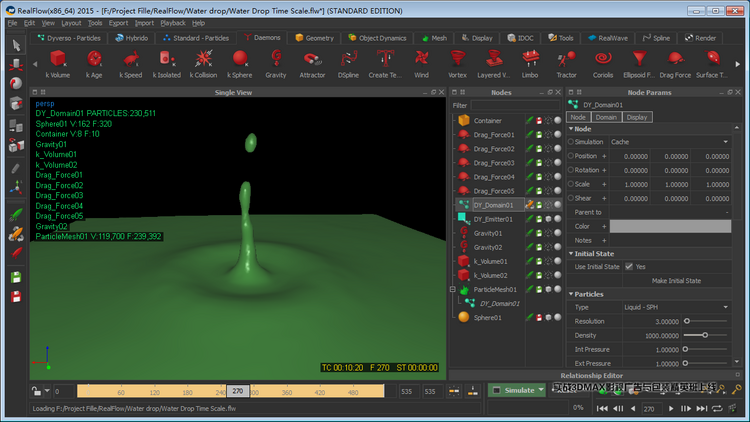Open the particle Type Liquid - SPH dropdown
The image size is (750, 422).
677,307
